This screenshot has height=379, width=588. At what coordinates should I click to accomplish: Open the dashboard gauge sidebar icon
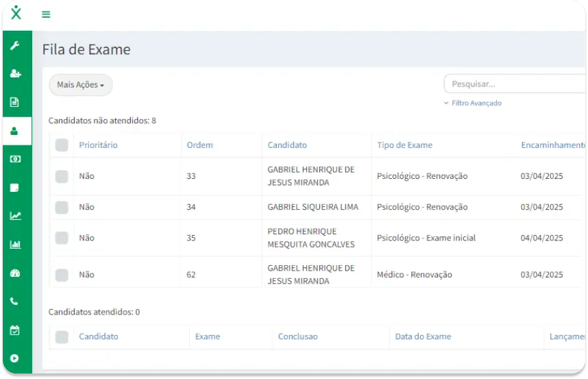pyautogui.click(x=15, y=273)
